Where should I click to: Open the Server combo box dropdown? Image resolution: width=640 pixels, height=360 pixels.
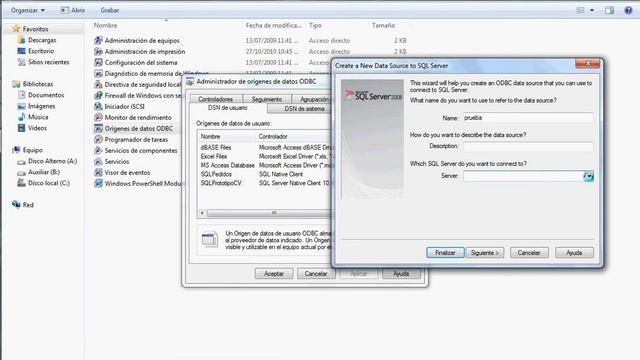(x=588, y=176)
